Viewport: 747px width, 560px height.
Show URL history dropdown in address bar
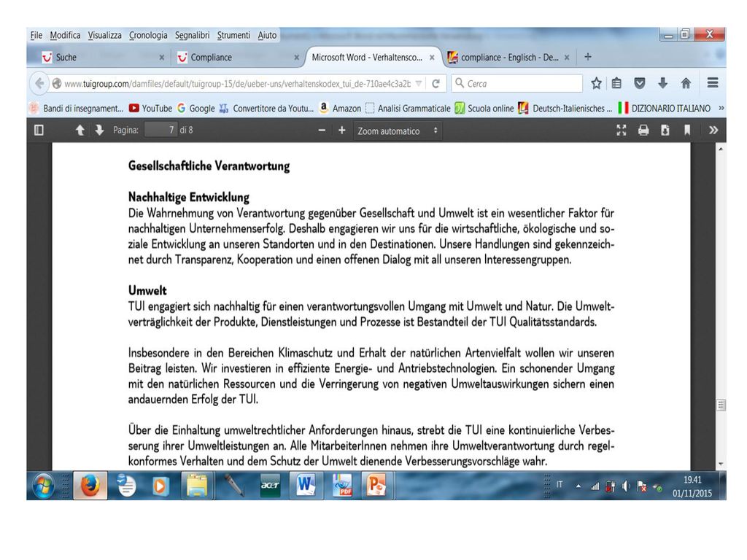click(418, 83)
